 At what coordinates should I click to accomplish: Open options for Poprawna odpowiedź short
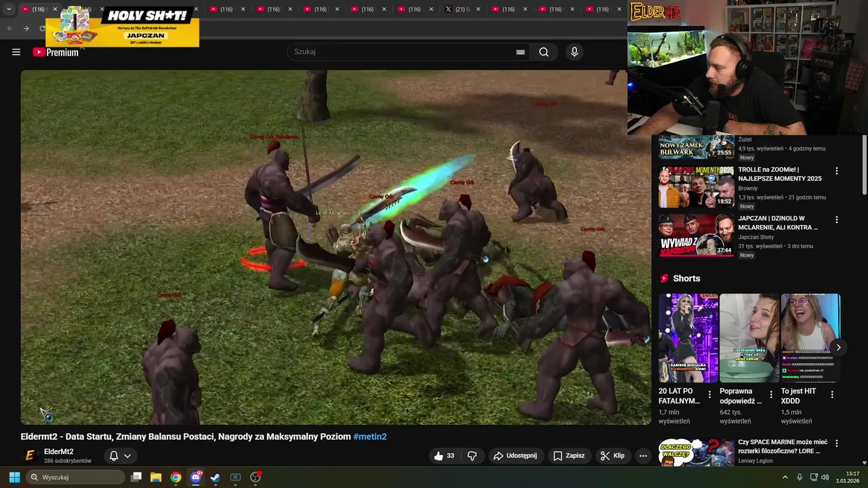pyautogui.click(x=771, y=394)
